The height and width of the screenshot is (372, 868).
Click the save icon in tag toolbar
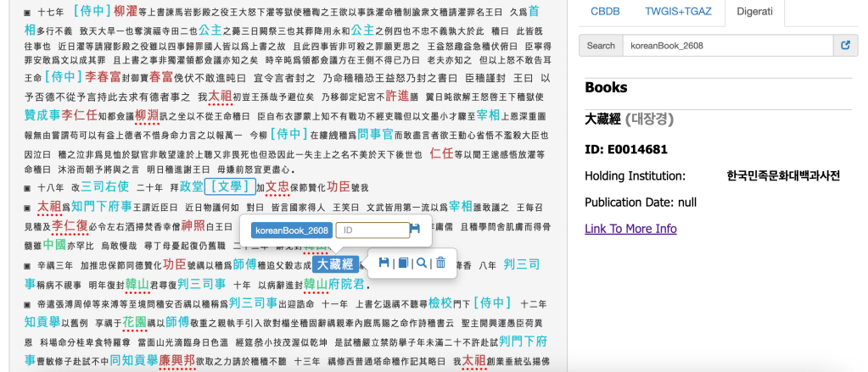coord(384,264)
